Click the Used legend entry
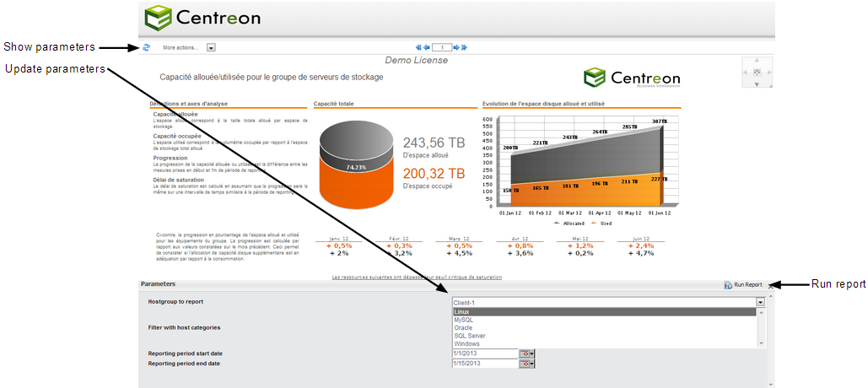The image size is (868, 388). click(x=600, y=223)
